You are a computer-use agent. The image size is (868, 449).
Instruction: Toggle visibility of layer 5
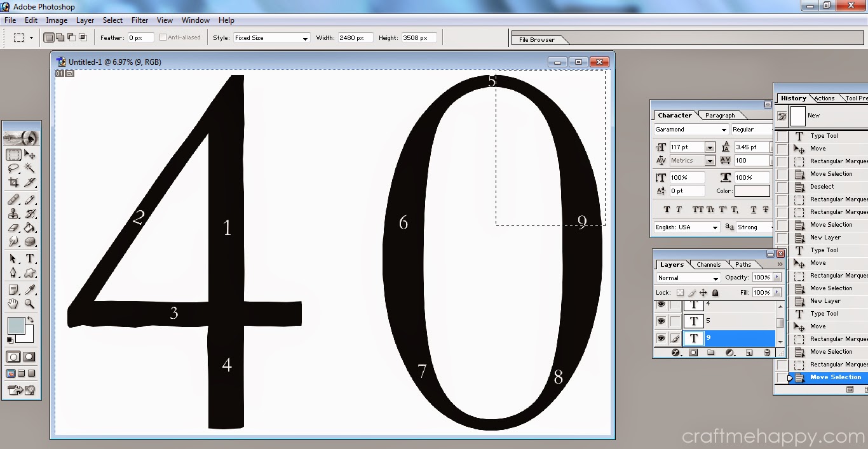coord(661,321)
